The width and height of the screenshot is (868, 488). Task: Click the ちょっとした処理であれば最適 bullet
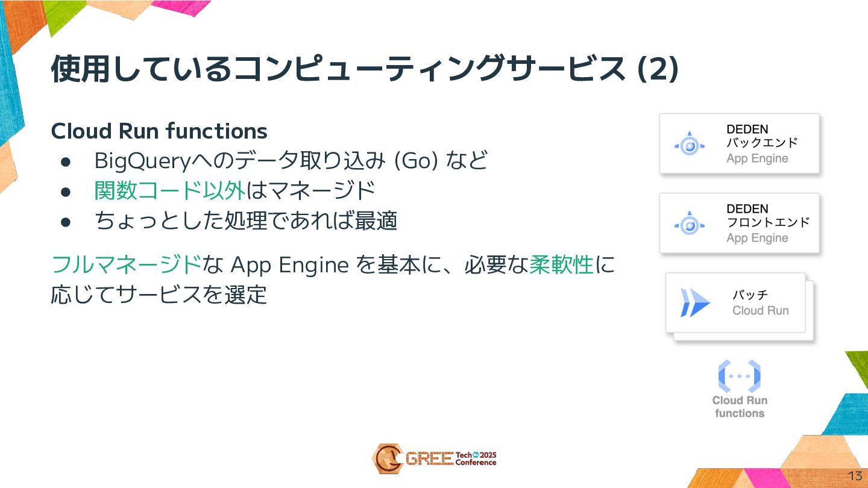tap(246, 221)
